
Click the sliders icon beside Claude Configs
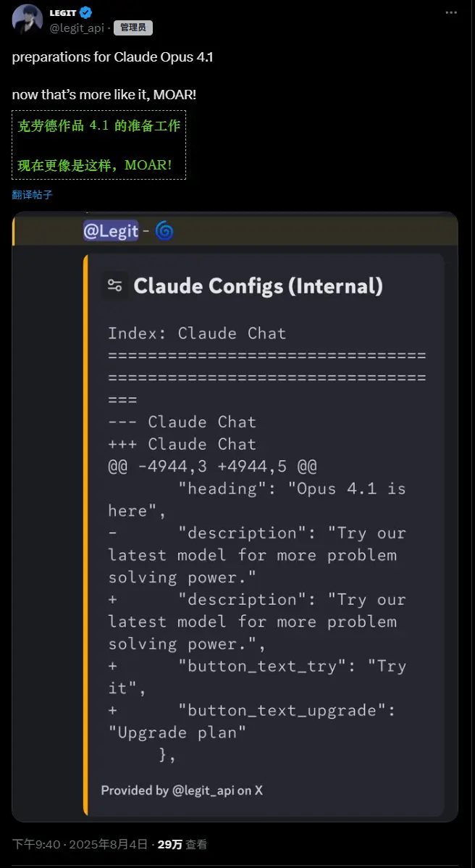click(x=114, y=285)
